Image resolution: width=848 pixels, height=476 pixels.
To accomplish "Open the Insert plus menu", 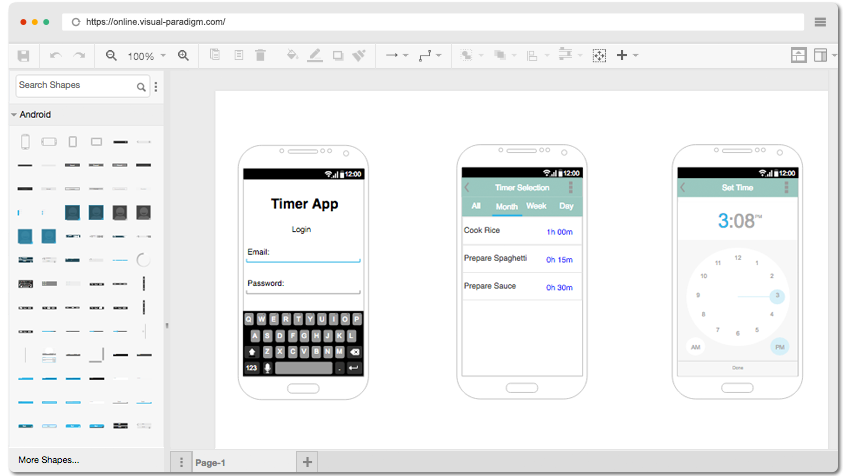I will 627,55.
